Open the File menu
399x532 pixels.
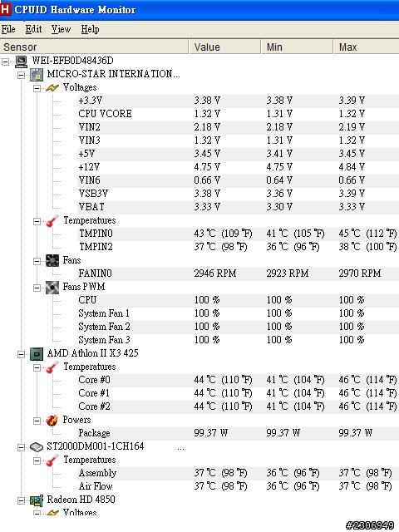click(x=8, y=29)
